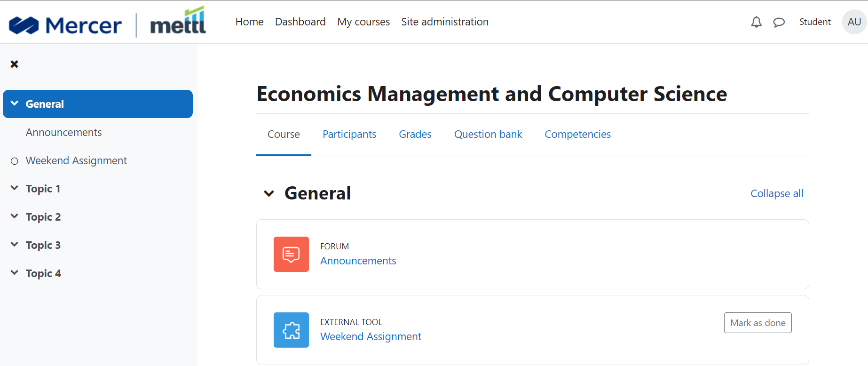The width and height of the screenshot is (868, 366).
Task: Expand Topic 4 chevron in sidebar
Action: pos(15,273)
